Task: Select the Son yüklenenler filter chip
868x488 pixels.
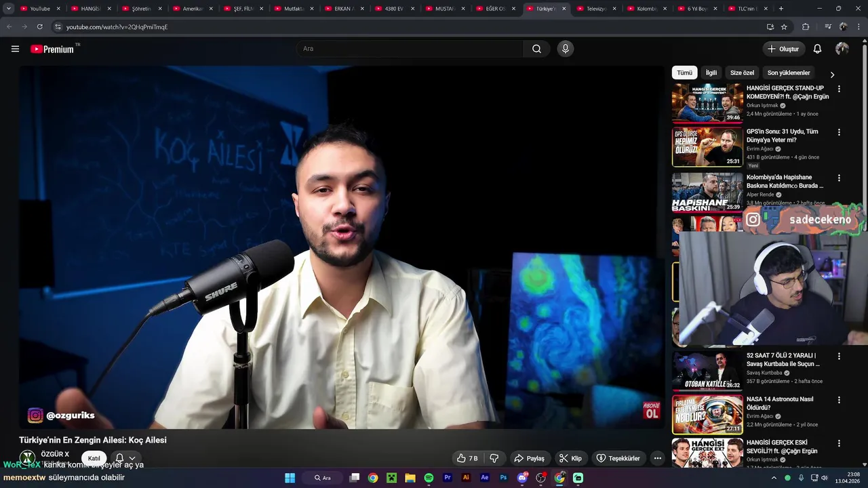Action: [x=789, y=73]
